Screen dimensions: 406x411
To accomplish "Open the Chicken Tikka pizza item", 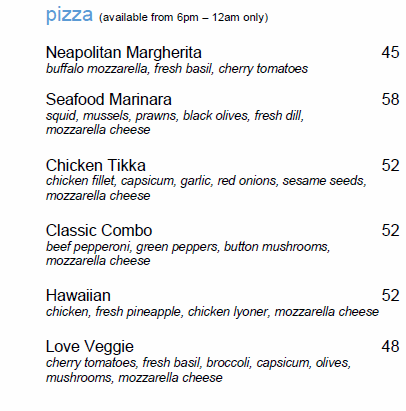I will pyautogui.click(x=96, y=165).
